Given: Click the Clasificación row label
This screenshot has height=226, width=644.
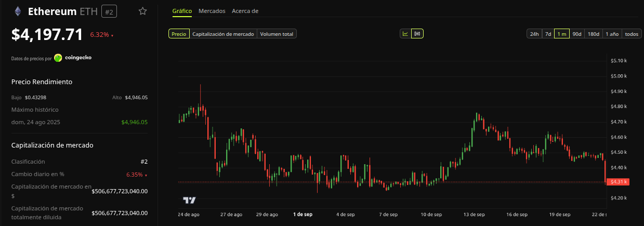Looking at the screenshot, I should pyautogui.click(x=28, y=162).
